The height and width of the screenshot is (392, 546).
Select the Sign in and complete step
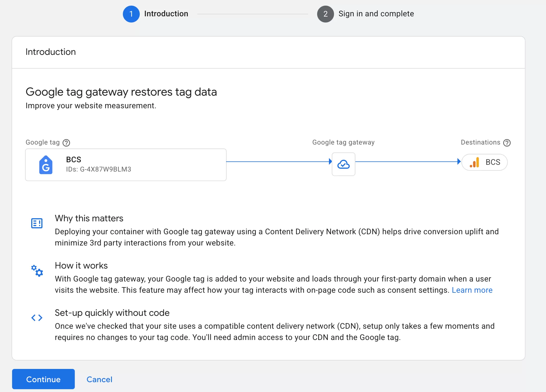click(376, 14)
